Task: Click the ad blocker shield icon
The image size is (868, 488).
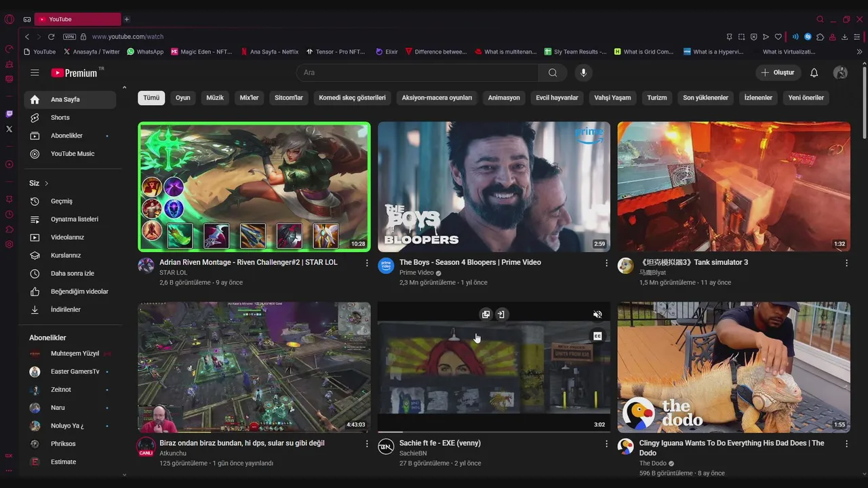Action: [754, 37]
